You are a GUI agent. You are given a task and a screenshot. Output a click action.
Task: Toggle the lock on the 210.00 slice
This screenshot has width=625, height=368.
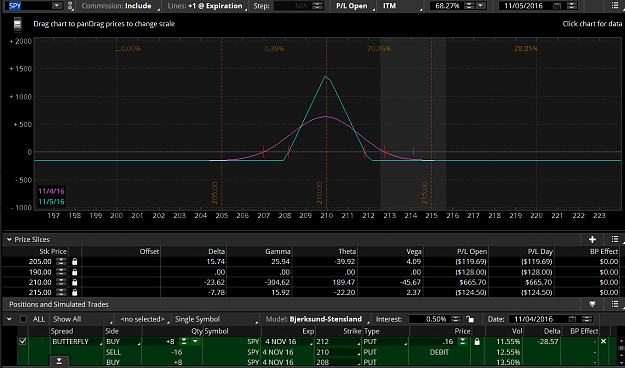(x=75, y=282)
